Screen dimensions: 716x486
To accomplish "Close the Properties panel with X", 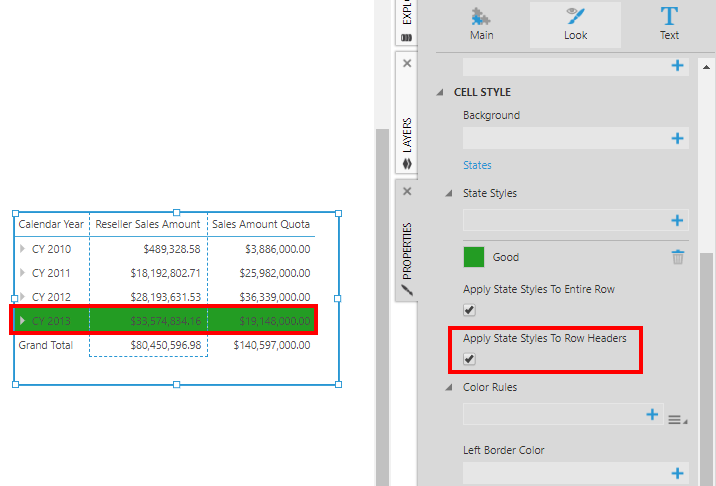I will coord(407,191).
